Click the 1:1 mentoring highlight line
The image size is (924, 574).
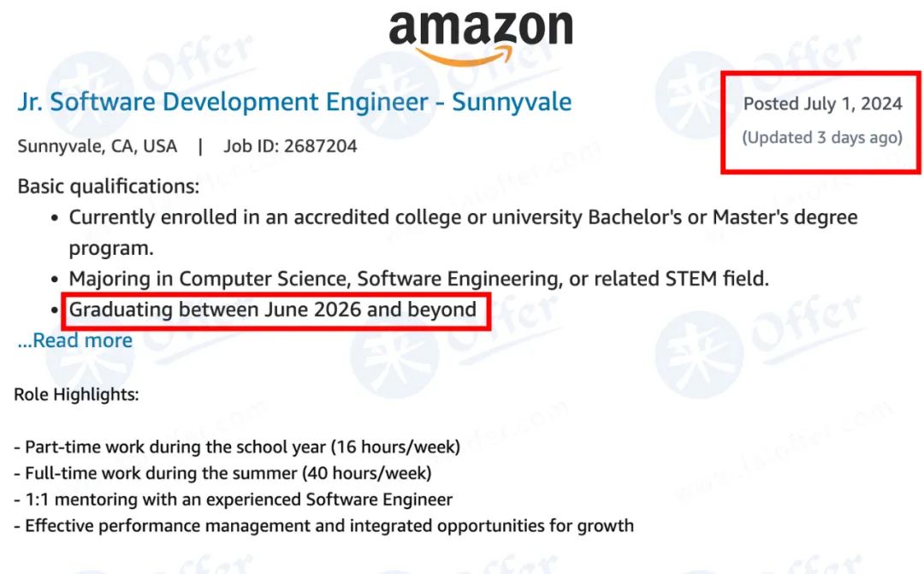coord(234,500)
